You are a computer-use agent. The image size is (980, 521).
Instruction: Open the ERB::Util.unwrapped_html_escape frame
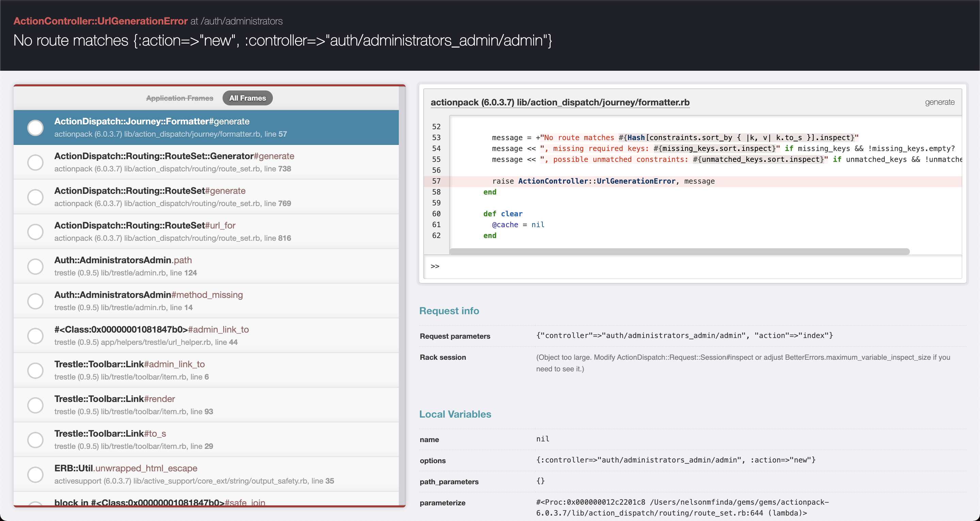click(126, 468)
